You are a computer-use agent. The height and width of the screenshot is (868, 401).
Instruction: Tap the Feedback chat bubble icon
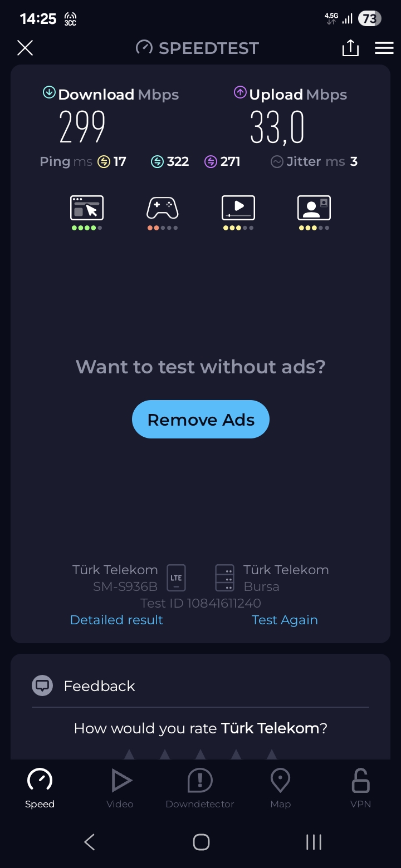click(42, 685)
